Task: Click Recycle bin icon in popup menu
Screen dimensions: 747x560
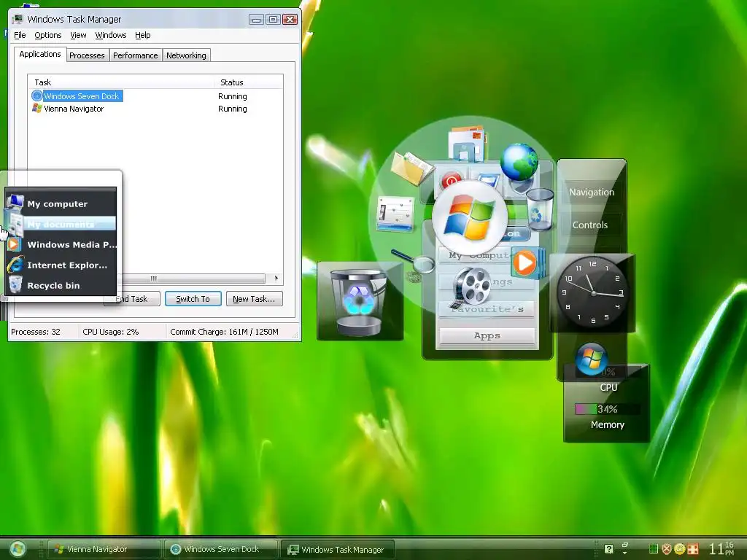Action: pyautogui.click(x=15, y=284)
